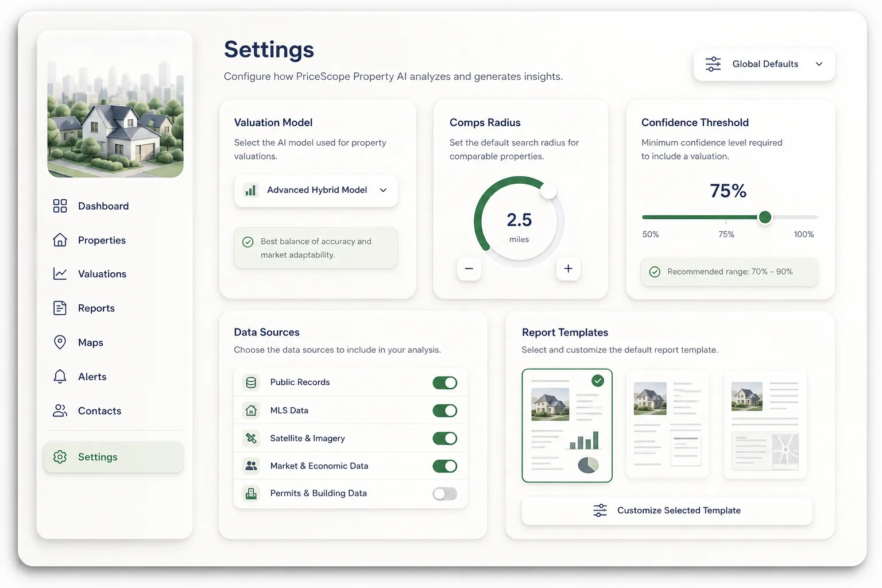Click the checkmark icon beside Recommended range
The width and height of the screenshot is (882, 588).
coord(655,272)
